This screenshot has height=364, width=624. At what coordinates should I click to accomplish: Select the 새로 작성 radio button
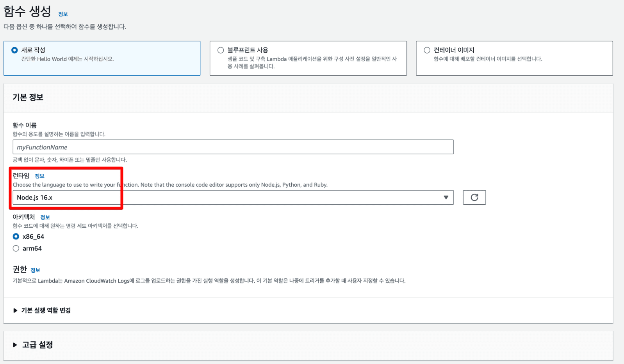tap(15, 50)
